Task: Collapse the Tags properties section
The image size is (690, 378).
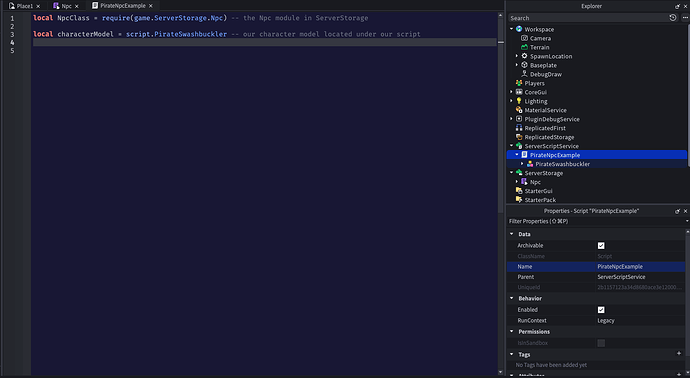Action: pos(512,354)
